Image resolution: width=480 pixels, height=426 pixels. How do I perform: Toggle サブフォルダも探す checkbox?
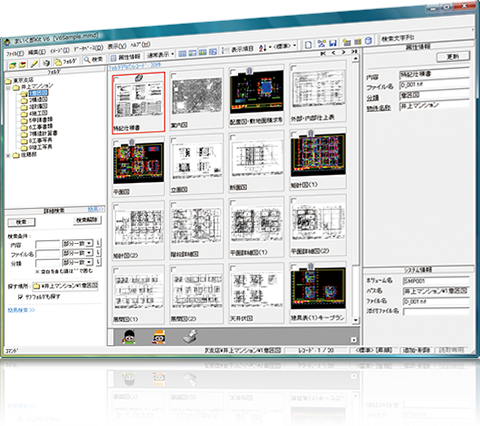(20, 297)
